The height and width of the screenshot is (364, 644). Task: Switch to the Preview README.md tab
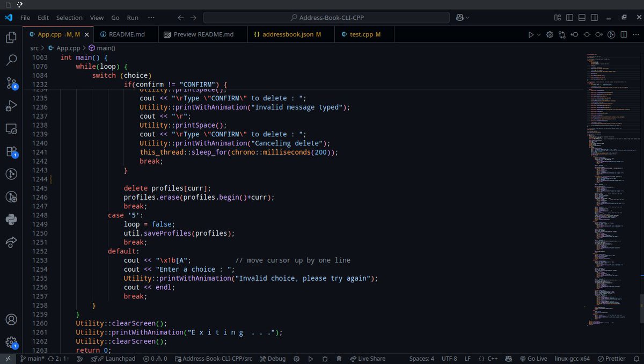click(x=204, y=34)
